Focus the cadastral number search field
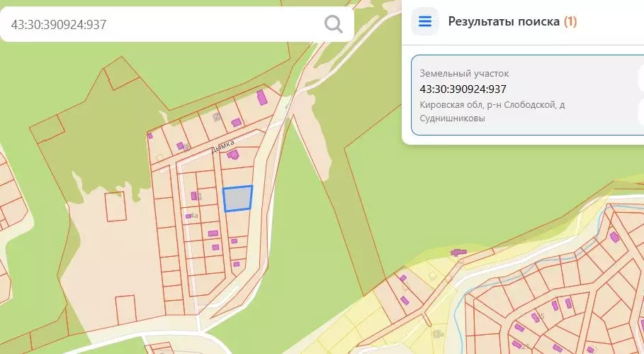The height and width of the screenshot is (354, 644). point(163,24)
